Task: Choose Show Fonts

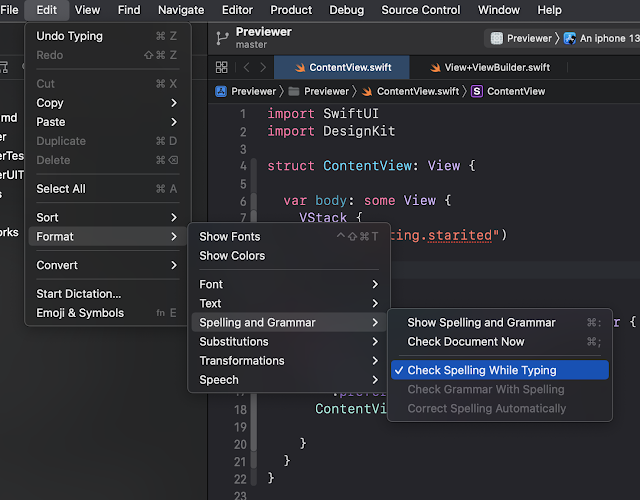Action: click(x=289, y=237)
